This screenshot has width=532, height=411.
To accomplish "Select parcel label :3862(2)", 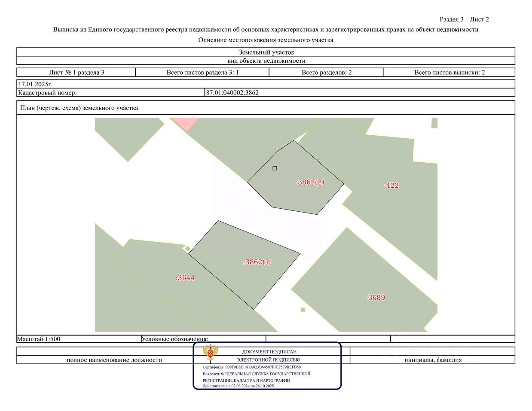I will point(310,182).
